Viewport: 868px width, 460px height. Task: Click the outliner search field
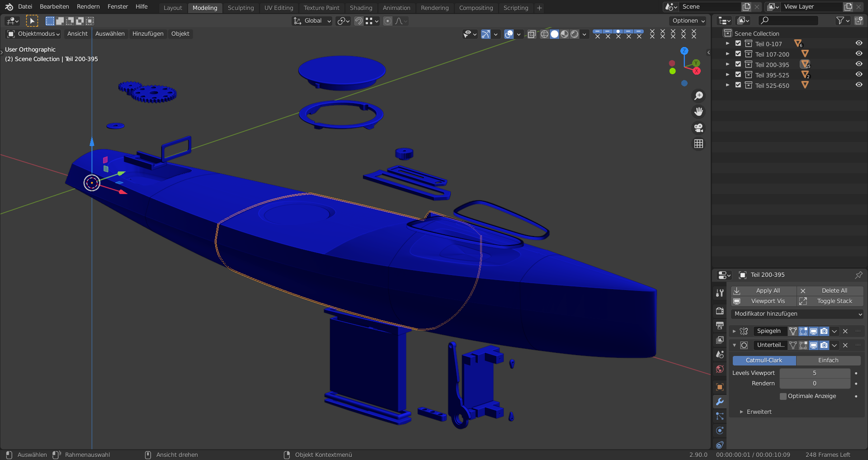789,20
